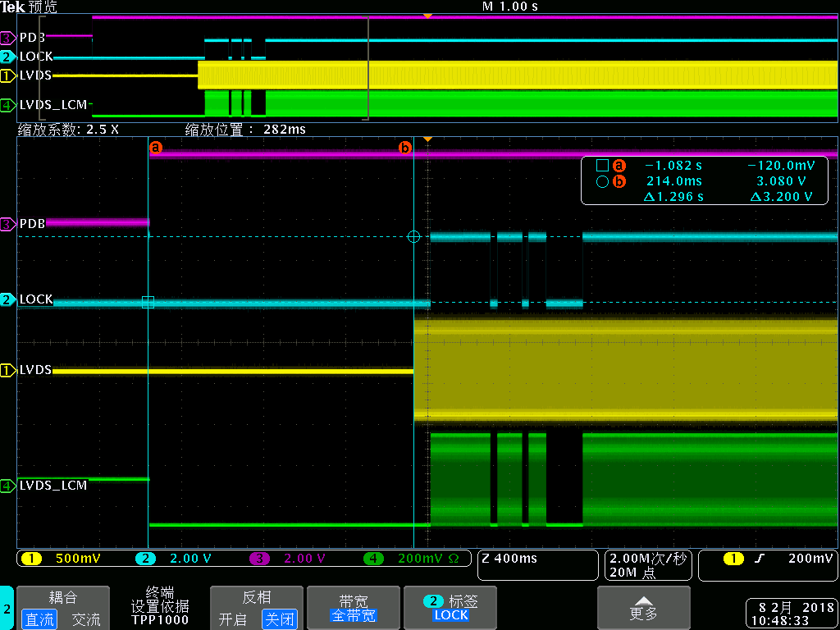The height and width of the screenshot is (630, 840).
Task: Click the date and time readout
Action: point(792,614)
